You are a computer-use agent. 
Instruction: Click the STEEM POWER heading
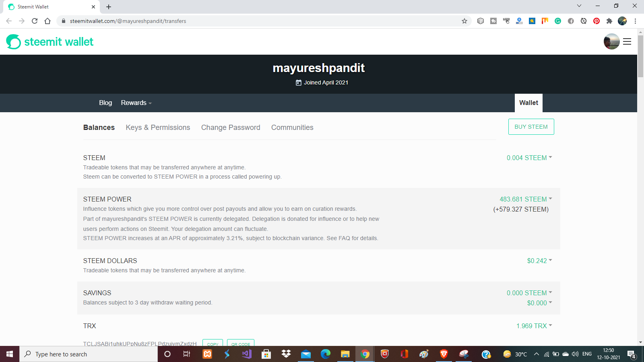click(107, 199)
